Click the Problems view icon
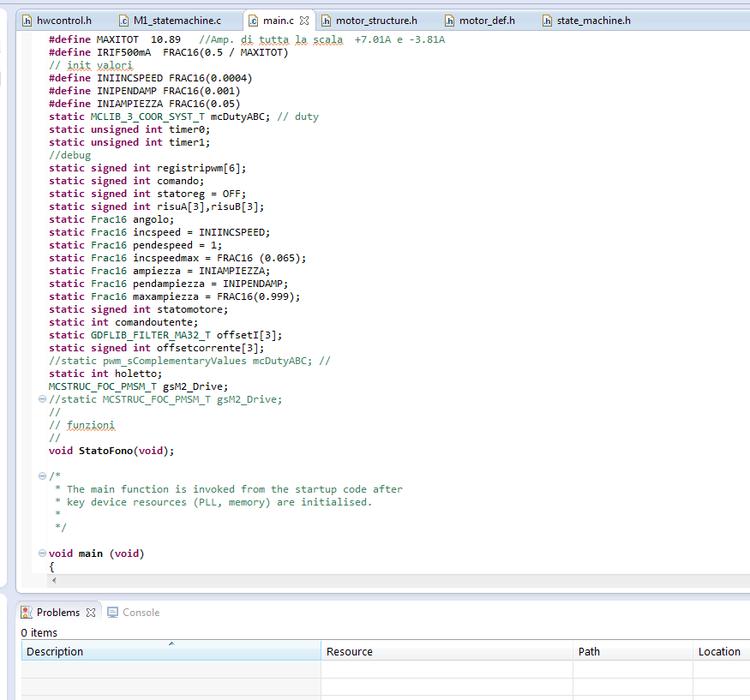Image resolution: width=750 pixels, height=700 pixels. point(27,613)
